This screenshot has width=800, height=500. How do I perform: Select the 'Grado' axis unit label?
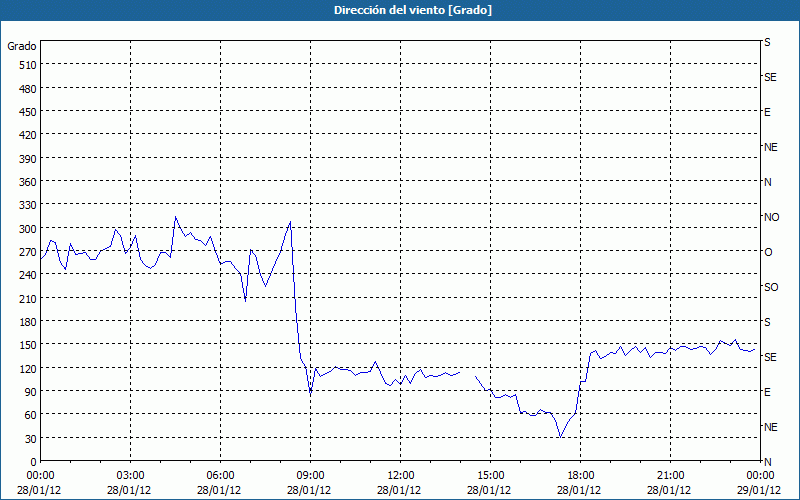point(22,46)
